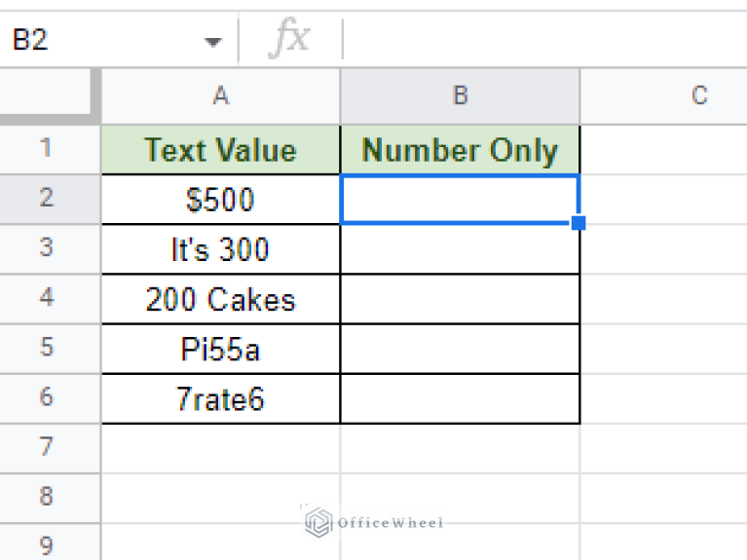Viewport: 747px width, 560px height.
Task: Select the cell containing "It's 300"
Action: tap(221, 249)
